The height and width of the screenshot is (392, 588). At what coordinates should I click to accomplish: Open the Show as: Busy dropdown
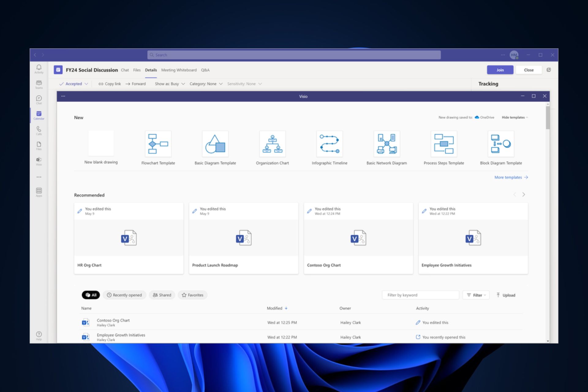click(x=170, y=84)
